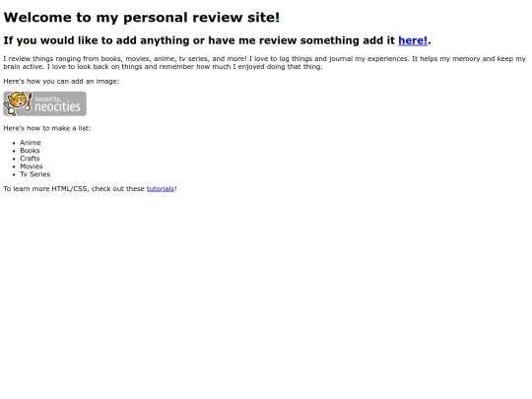Click the second paragraph line starting "brain active"

[x=163, y=67]
